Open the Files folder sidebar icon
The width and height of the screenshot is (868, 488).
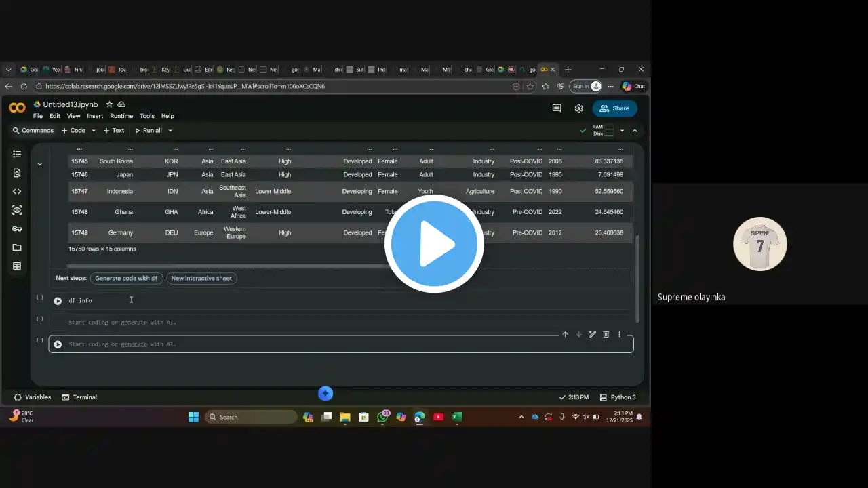coord(17,247)
